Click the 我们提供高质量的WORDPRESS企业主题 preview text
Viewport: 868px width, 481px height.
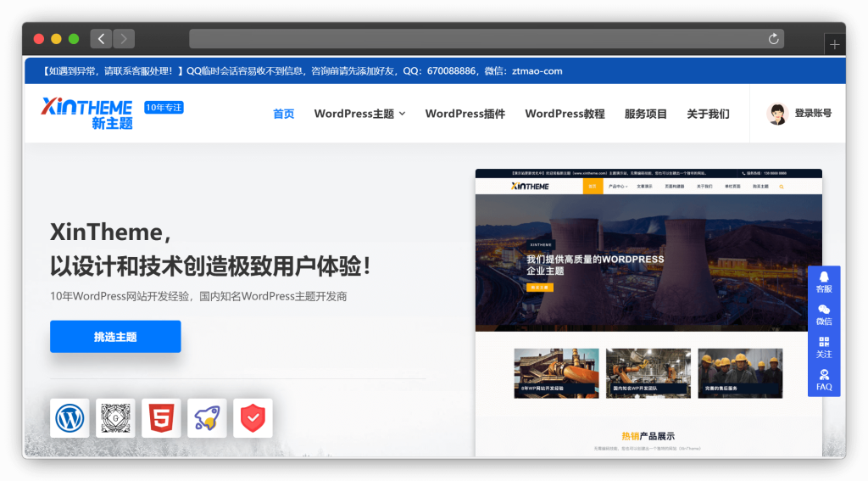tap(594, 265)
